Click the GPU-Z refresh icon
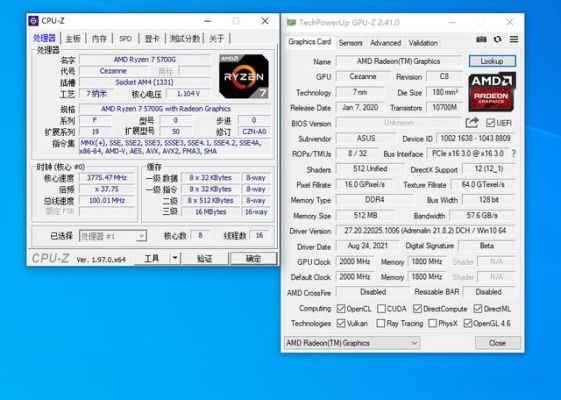Image resolution: width=561 pixels, height=400 pixels. pos(498,39)
